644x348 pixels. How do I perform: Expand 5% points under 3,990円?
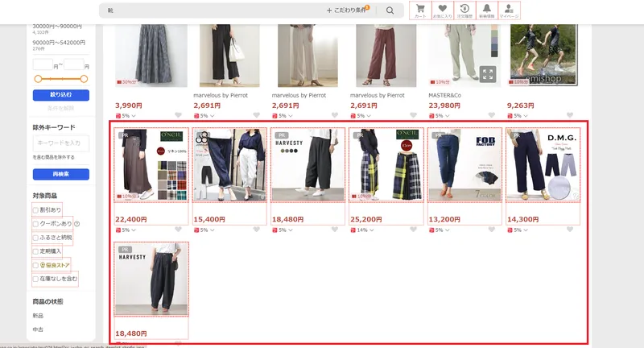(x=126, y=116)
